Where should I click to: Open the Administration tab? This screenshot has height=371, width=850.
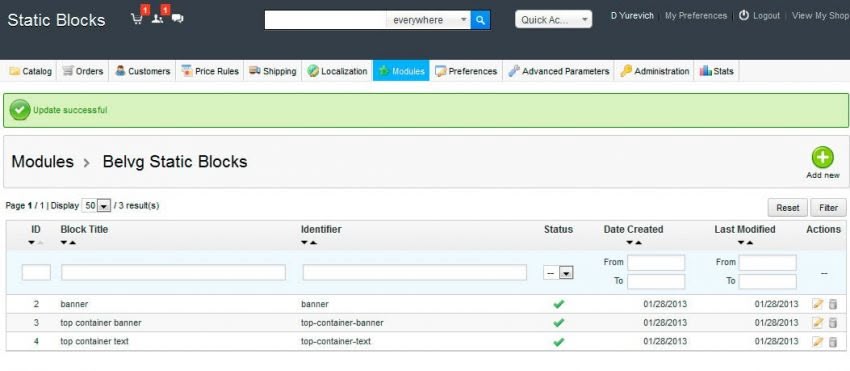click(x=655, y=71)
